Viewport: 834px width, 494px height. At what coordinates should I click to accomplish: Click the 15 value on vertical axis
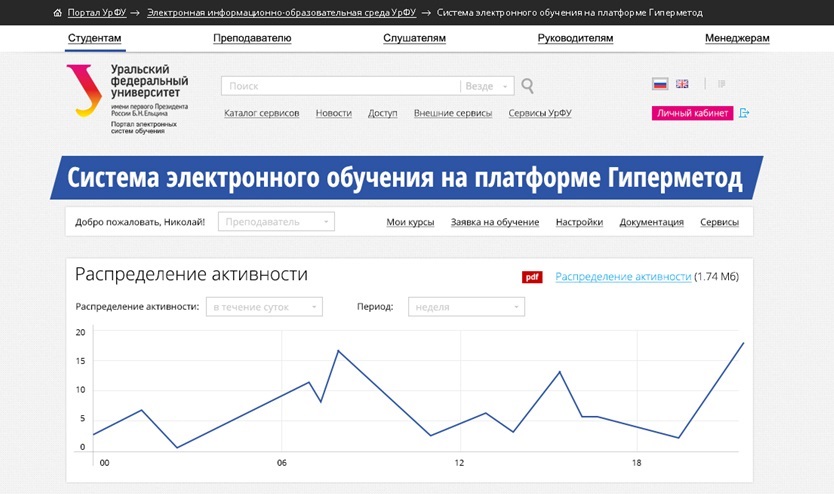pos(80,361)
